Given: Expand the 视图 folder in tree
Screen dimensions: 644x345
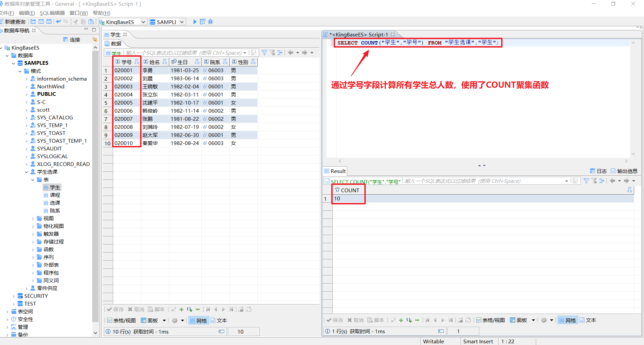Looking at the screenshot, I should click(33, 219).
